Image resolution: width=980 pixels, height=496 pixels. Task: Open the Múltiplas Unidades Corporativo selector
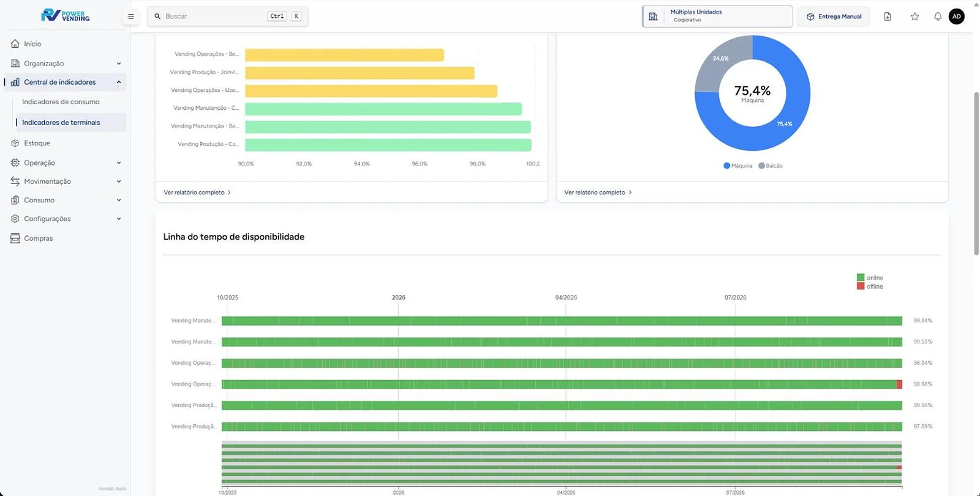tap(717, 17)
